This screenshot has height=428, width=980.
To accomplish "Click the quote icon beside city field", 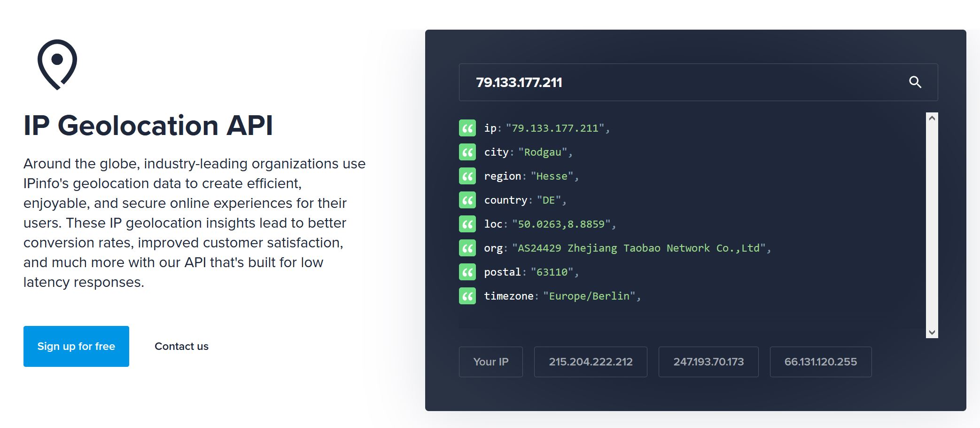I will (x=467, y=152).
